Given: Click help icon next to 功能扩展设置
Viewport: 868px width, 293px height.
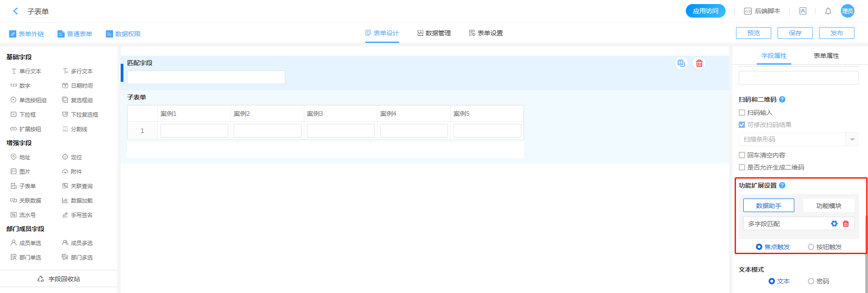Looking at the screenshot, I should click(782, 185).
